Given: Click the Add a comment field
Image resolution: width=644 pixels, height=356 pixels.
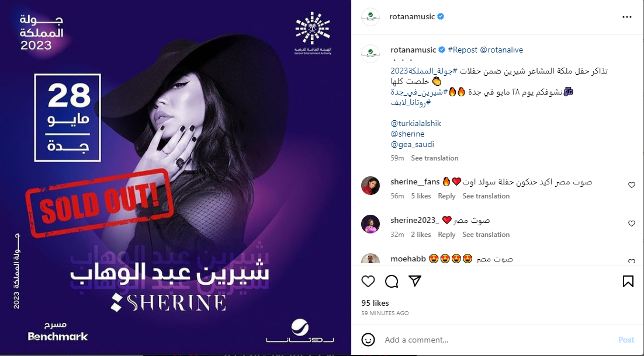Looking at the screenshot, I should [497, 340].
